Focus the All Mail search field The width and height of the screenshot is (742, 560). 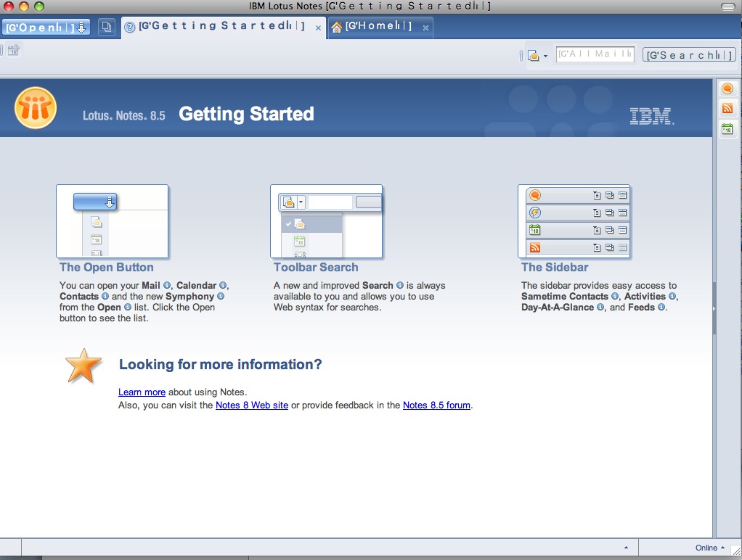pos(595,54)
